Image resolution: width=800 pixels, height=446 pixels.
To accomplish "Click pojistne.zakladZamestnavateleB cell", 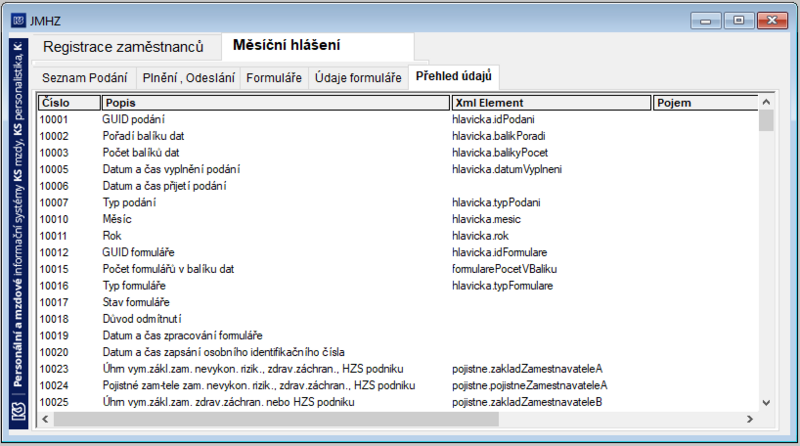I will (x=527, y=402).
